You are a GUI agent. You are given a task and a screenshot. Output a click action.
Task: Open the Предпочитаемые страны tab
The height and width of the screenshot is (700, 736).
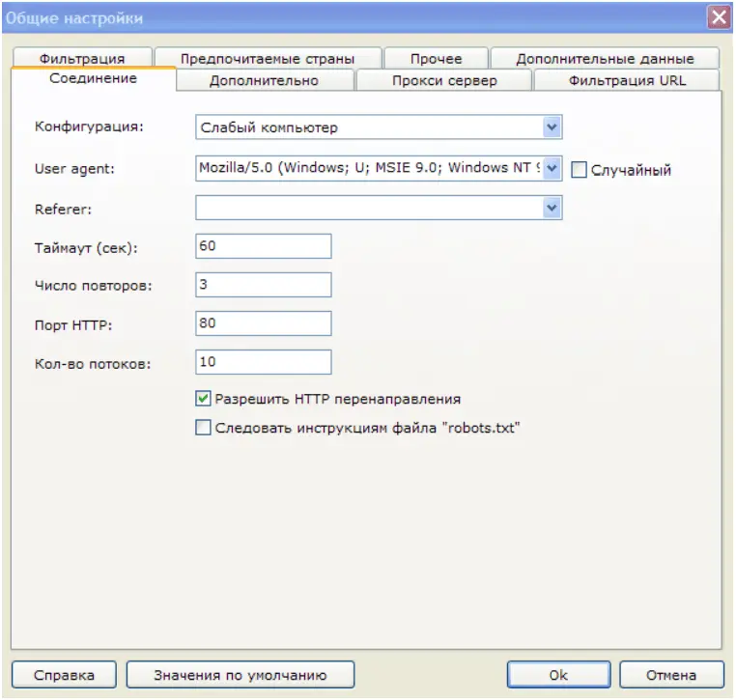(x=268, y=59)
